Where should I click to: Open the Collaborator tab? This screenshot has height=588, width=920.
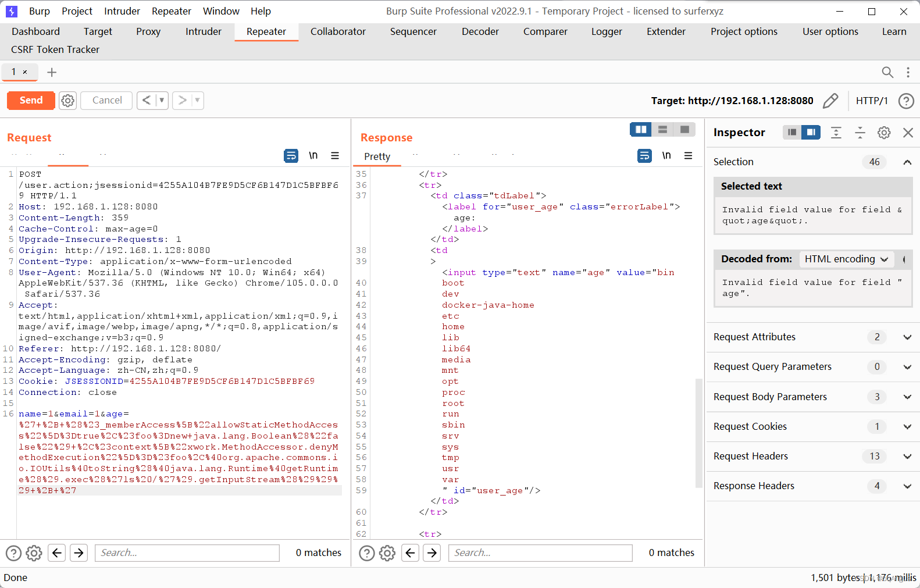click(338, 31)
